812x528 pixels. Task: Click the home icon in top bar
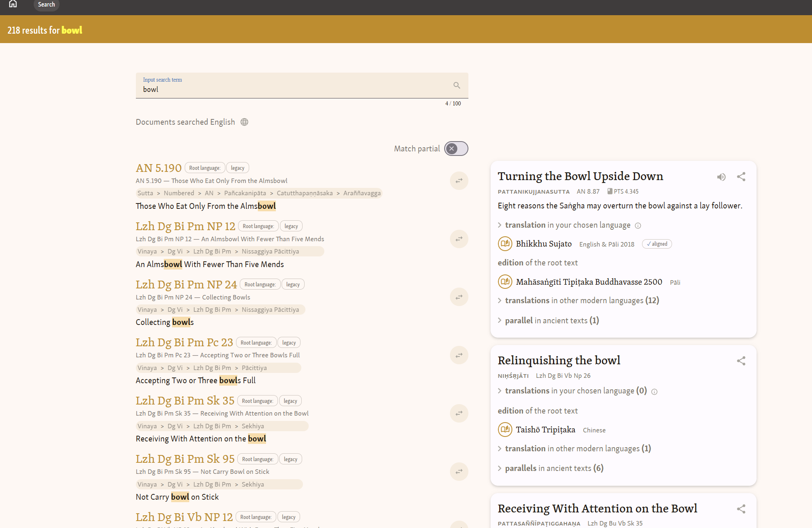(x=13, y=4)
